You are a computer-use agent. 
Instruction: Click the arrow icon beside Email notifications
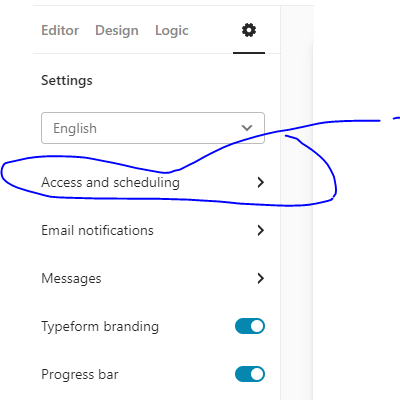click(261, 230)
